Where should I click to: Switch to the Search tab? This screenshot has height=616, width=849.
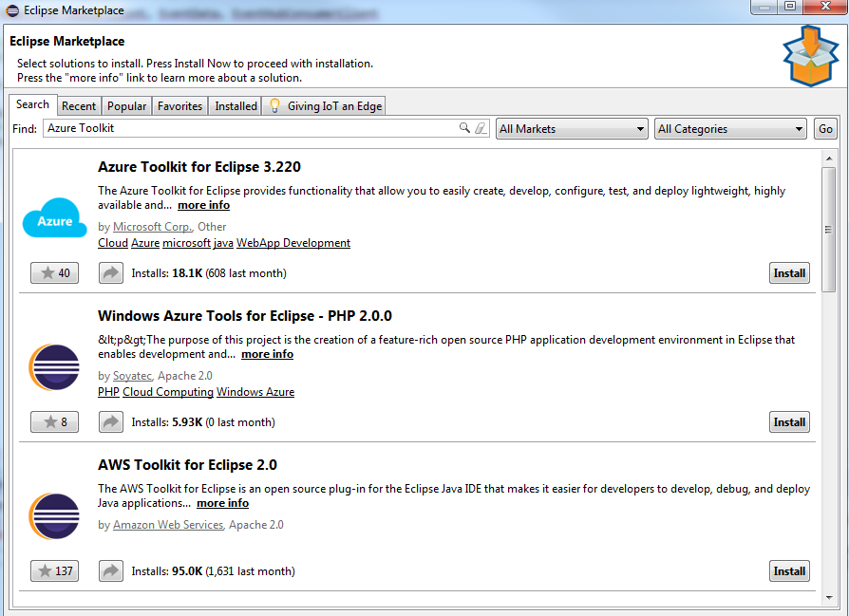[32, 104]
